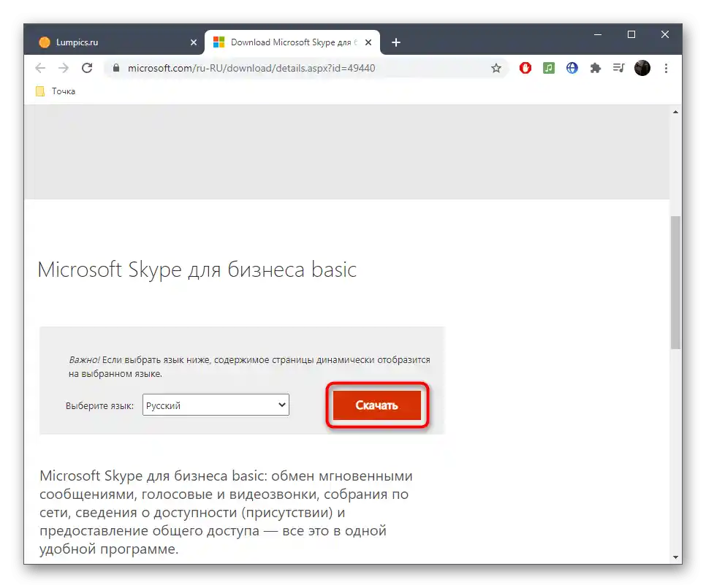Click the browser forward arrow
Image resolution: width=706 pixels, height=588 pixels.
[64, 68]
